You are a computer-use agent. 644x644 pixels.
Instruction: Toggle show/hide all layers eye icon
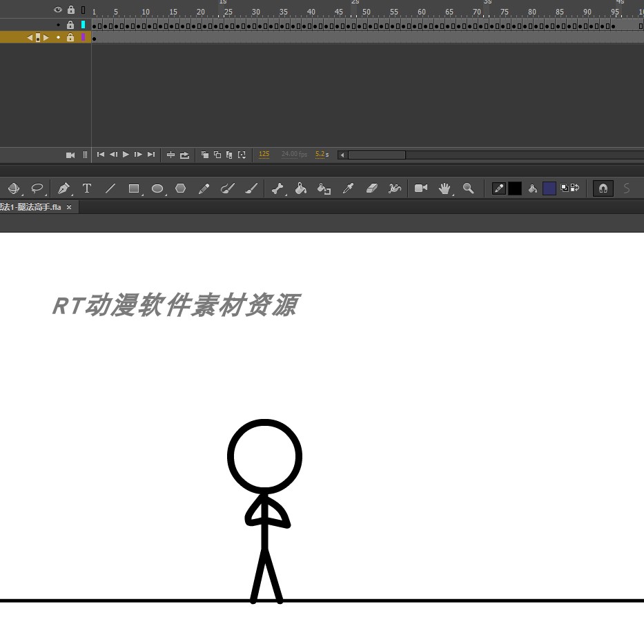58,10
